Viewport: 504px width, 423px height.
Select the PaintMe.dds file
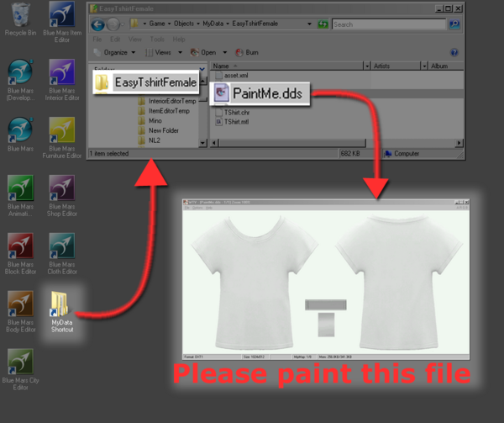click(260, 93)
